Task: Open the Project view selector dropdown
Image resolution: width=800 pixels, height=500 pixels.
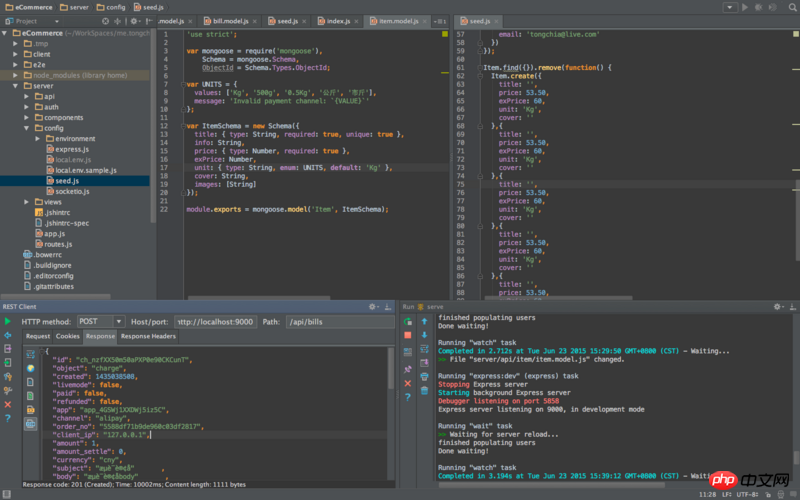Action: click(57, 21)
